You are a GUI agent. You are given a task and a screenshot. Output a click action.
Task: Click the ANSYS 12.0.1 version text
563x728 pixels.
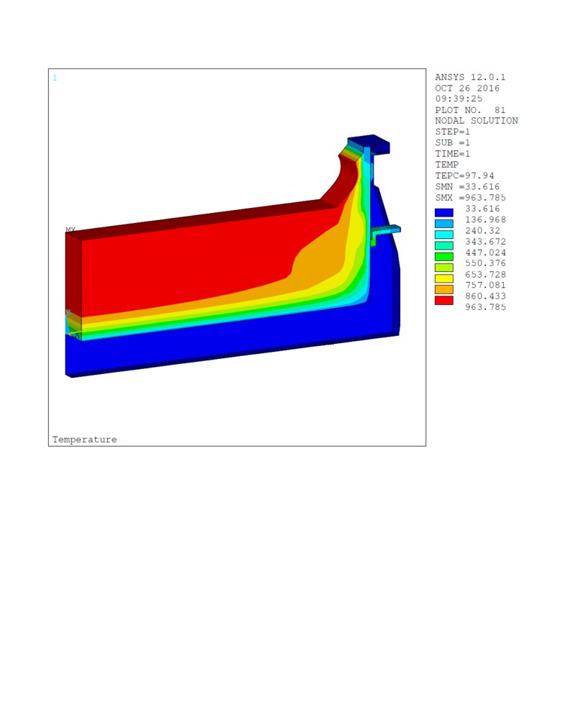pyautogui.click(x=470, y=77)
